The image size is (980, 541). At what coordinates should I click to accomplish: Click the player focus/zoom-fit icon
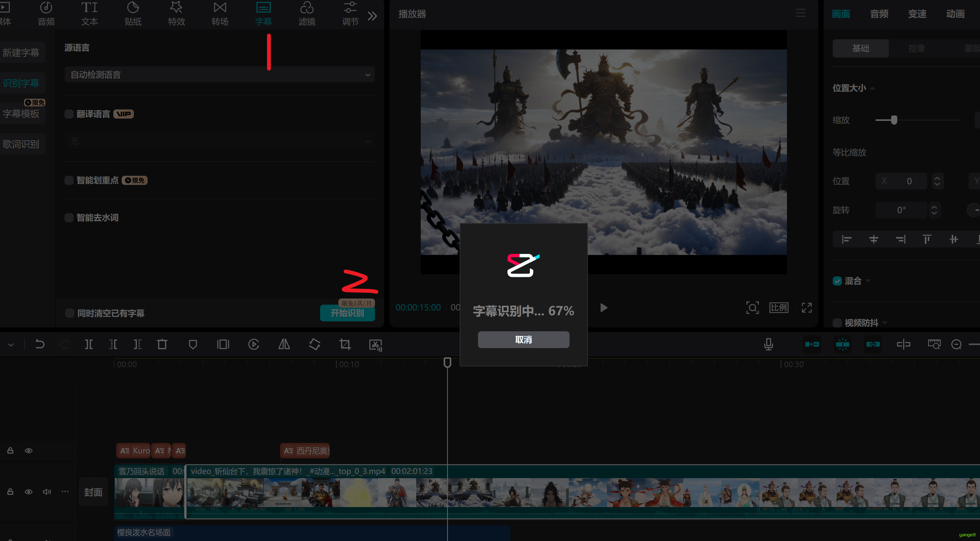click(752, 308)
